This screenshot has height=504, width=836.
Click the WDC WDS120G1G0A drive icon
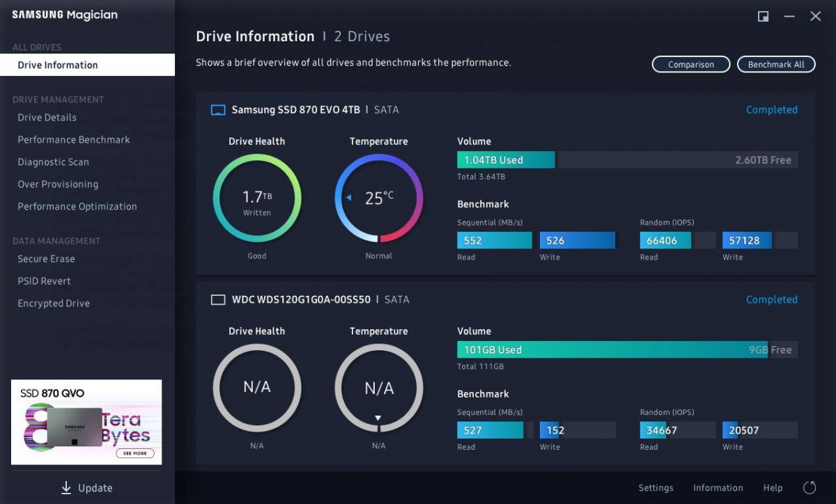pyautogui.click(x=218, y=300)
